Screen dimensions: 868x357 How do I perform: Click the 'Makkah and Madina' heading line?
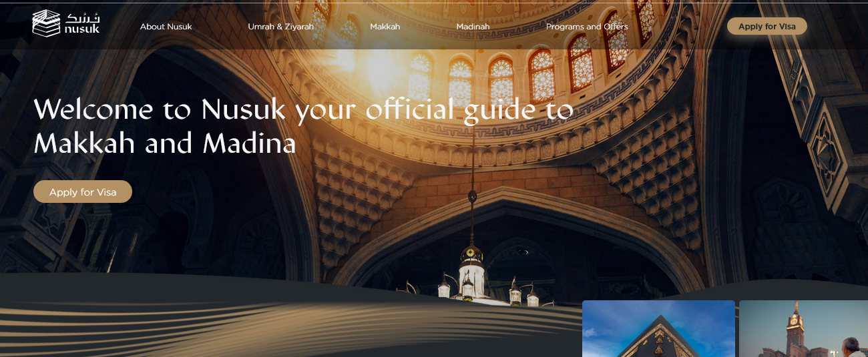pyautogui.click(x=165, y=143)
